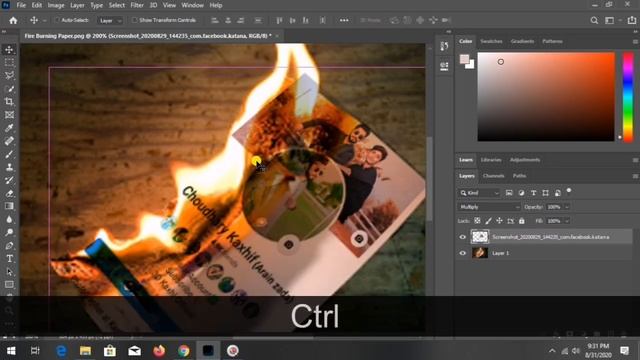Select the Rectangular Marquee tool
Image resolution: width=640 pixels, height=360 pixels.
pos(9,62)
